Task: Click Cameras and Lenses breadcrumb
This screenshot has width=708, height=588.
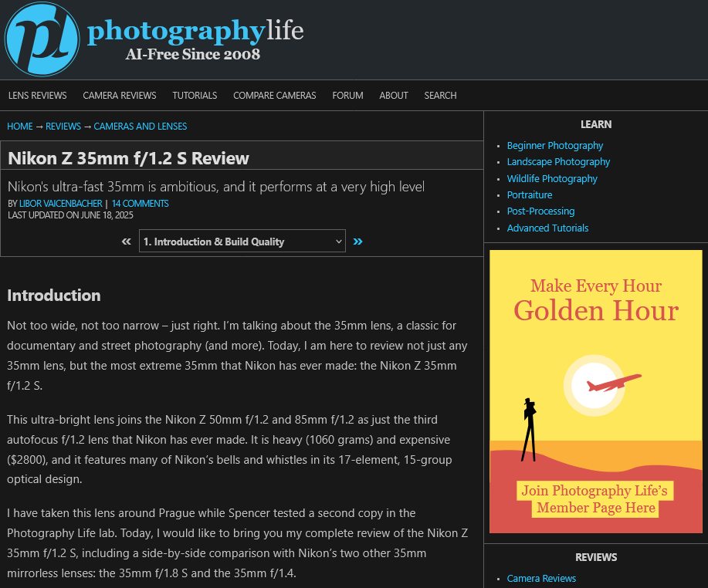Action: pos(141,127)
